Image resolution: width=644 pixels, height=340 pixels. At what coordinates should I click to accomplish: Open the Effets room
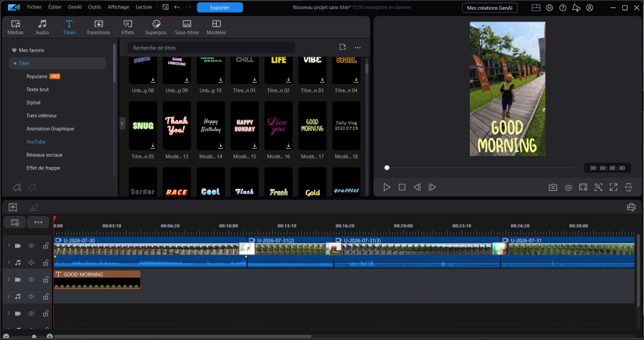point(128,28)
